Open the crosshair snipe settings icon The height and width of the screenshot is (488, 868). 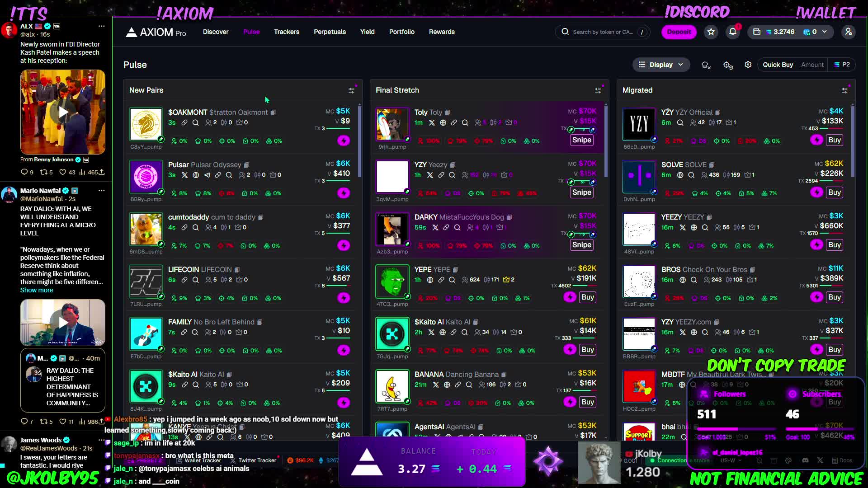pos(727,65)
